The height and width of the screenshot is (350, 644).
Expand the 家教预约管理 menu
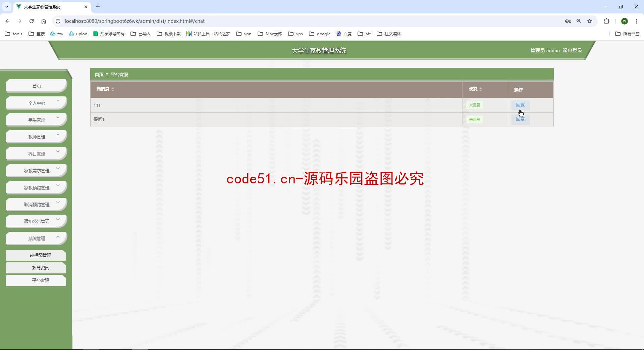click(x=36, y=187)
